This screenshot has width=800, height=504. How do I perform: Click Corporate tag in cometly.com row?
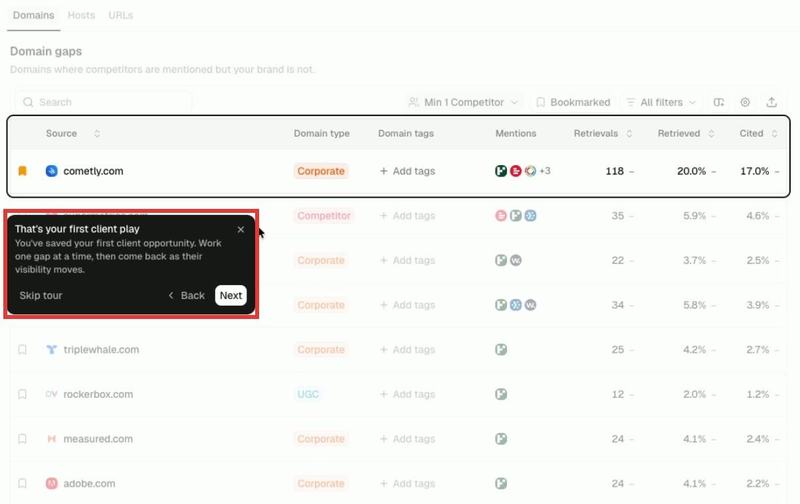click(x=321, y=171)
